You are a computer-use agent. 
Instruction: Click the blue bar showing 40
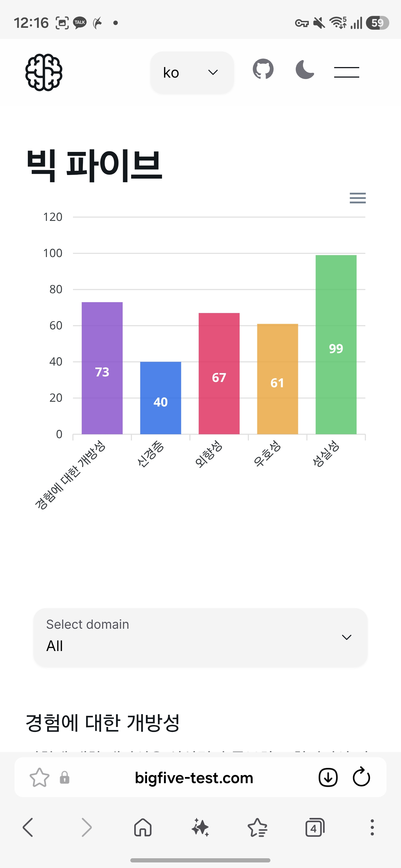160,398
